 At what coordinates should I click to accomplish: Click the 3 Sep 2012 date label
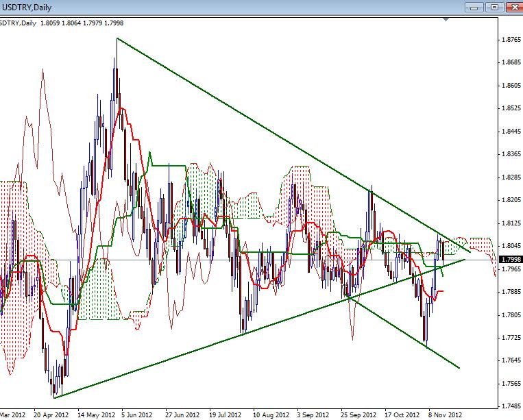(313, 415)
